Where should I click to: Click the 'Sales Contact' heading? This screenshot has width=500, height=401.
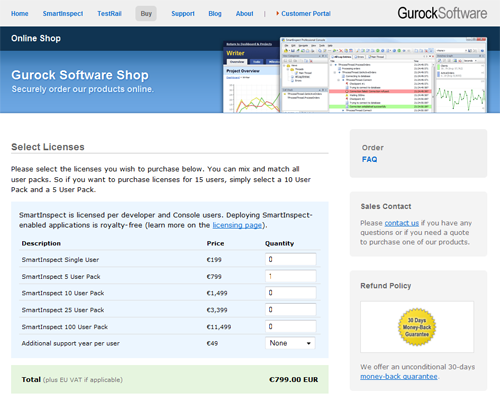click(386, 206)
